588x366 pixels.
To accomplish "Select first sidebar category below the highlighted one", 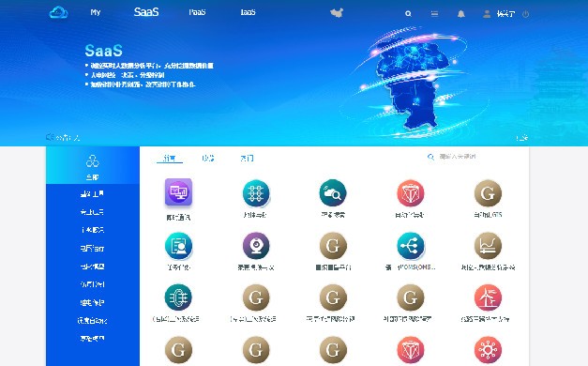I will tap(92, 194).
